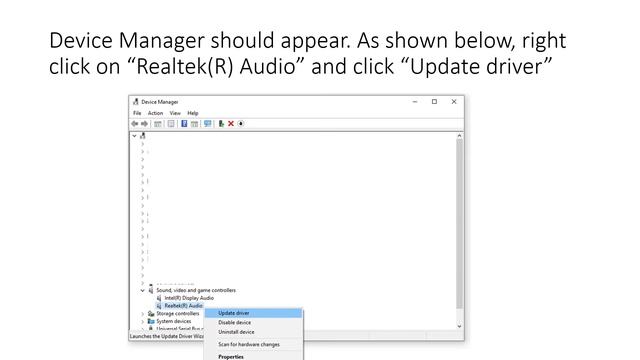This screenshot has width=640, height=360.
Task: Click the vertical scrollbar thumb
Action: [x=459, y=224]
